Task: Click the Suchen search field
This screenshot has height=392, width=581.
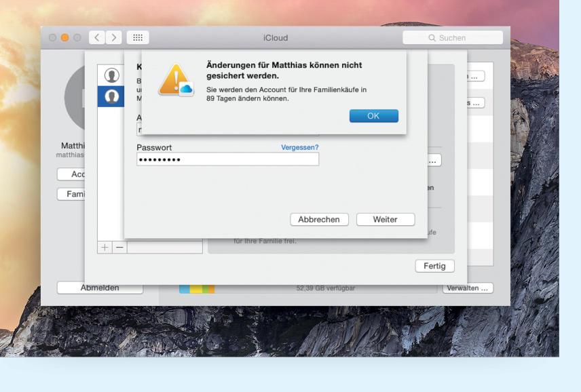Action: (453, 38)
